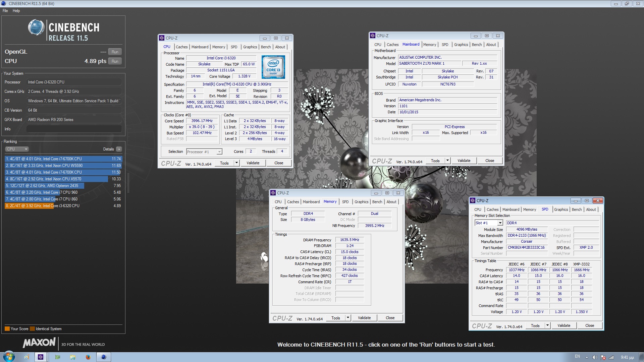644x362 pixels.
Task: Open Tools dropdown arrow in CPU window
Action: click(x=236, y=163)
